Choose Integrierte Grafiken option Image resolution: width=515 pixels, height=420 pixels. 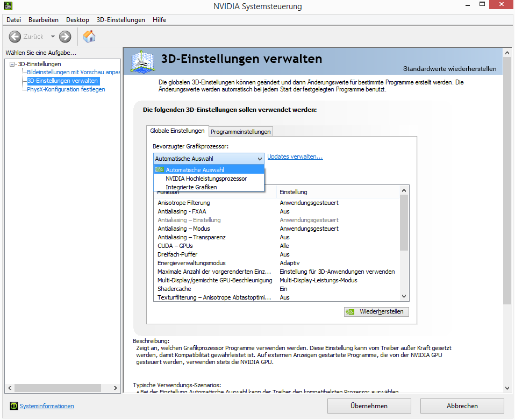(209, 187)
